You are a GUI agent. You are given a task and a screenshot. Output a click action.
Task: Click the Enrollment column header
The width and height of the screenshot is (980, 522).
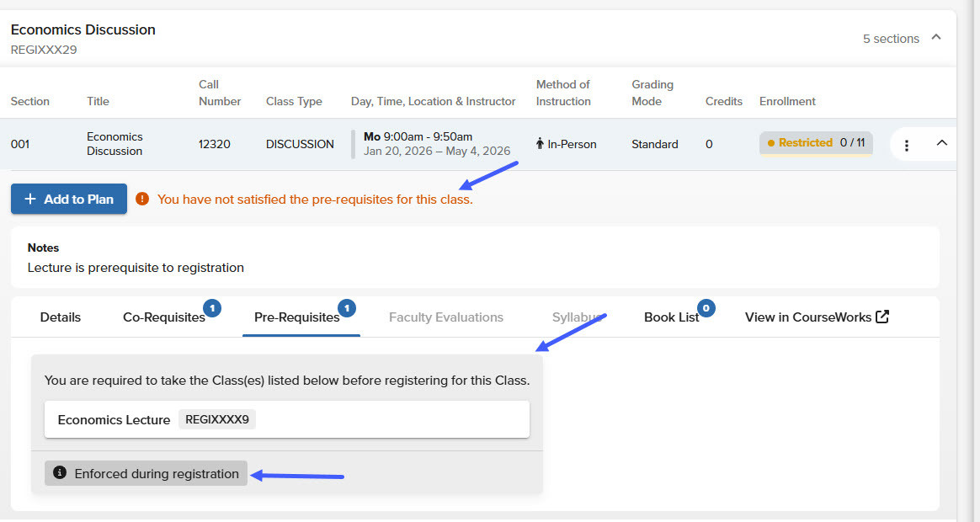(x=787, y=101)
